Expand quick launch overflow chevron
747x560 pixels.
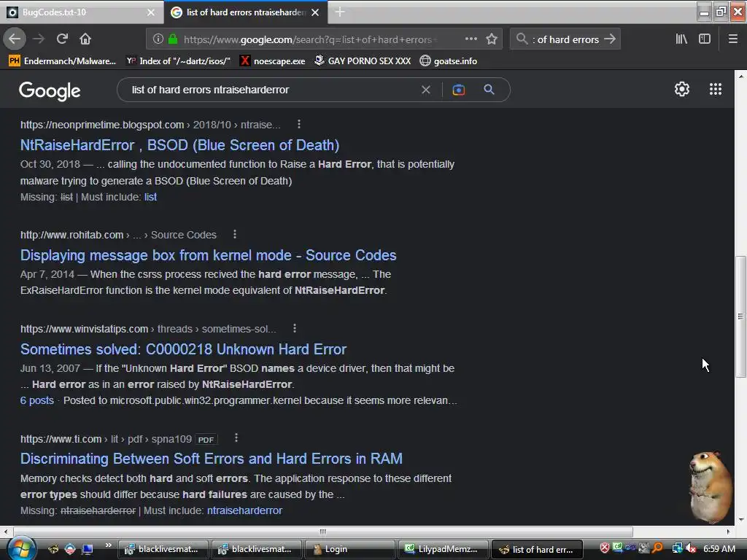point(108,545)
